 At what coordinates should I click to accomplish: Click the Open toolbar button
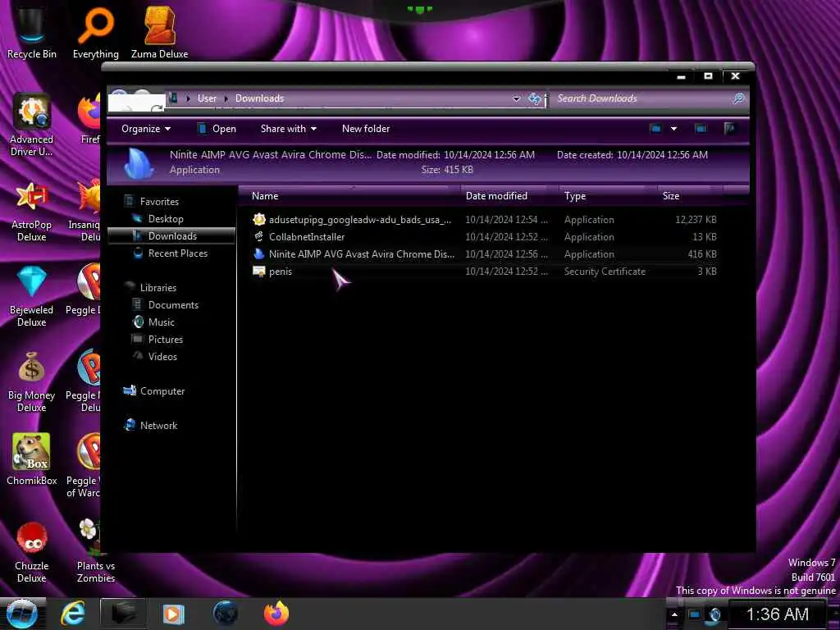[217, 129]
